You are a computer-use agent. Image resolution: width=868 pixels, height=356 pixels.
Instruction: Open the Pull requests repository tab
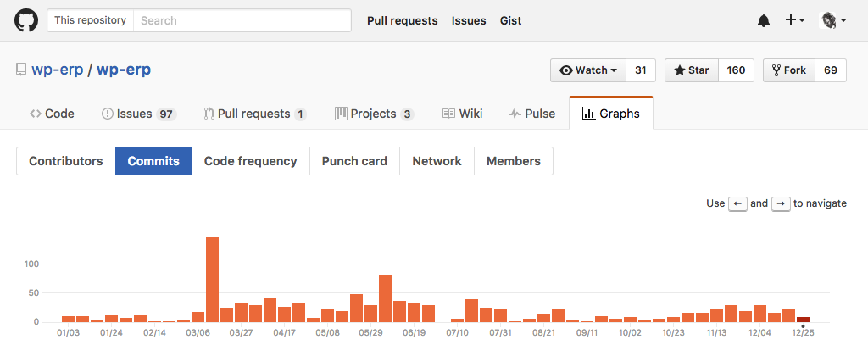pos(255,114)
